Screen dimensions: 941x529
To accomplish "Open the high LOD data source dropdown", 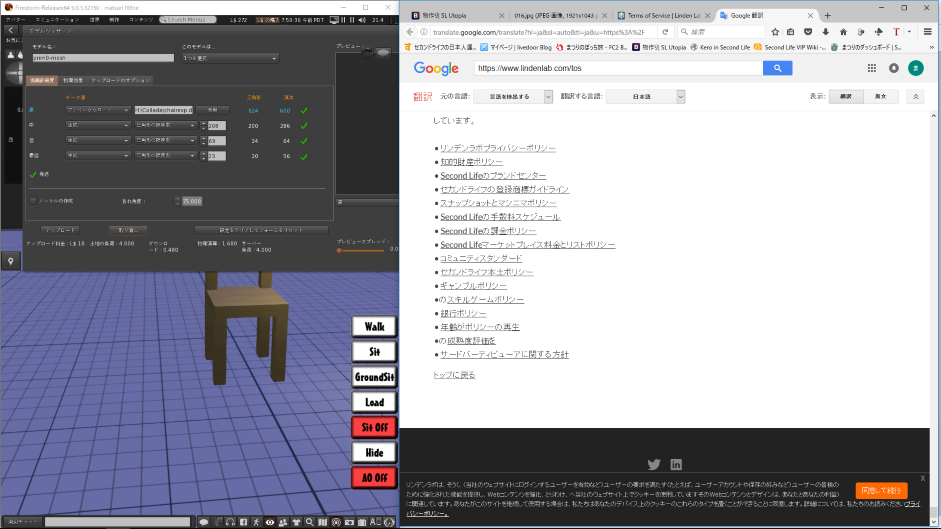I will (98, 110).
